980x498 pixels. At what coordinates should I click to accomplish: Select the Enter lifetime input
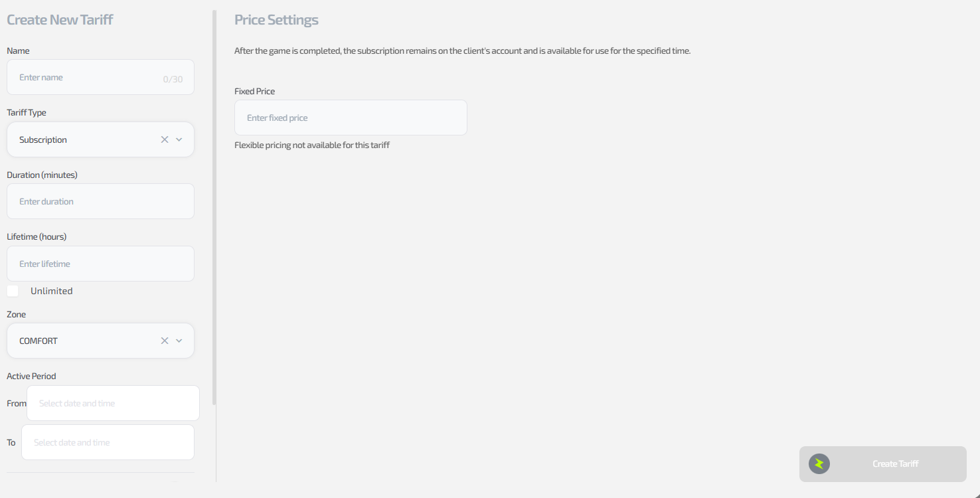(x=100, y=264)
